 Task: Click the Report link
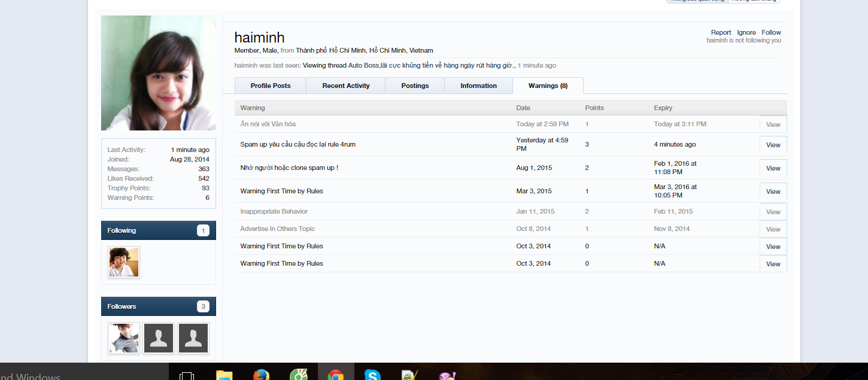721,32
